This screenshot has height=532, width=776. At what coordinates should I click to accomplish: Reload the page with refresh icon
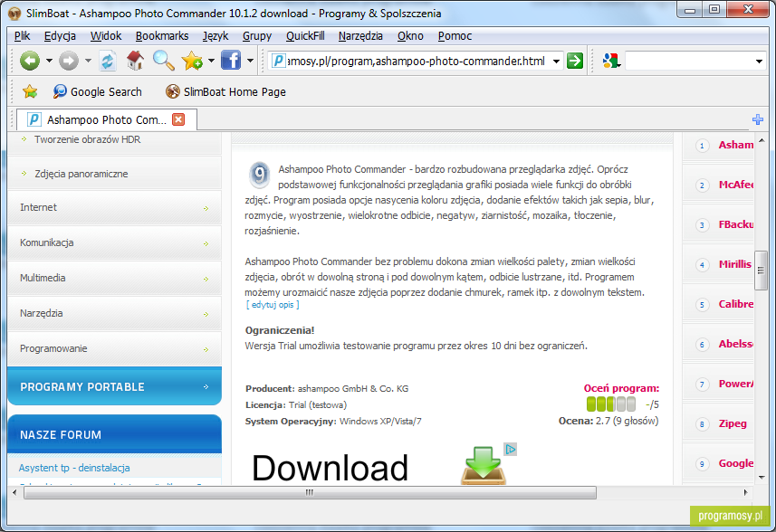108,61
